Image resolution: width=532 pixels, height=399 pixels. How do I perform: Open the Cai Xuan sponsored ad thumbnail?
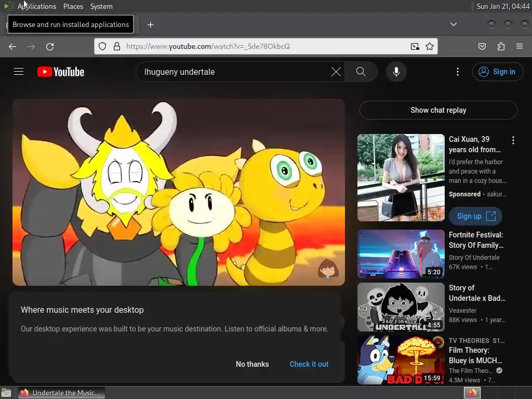click(x=401, y=178)
